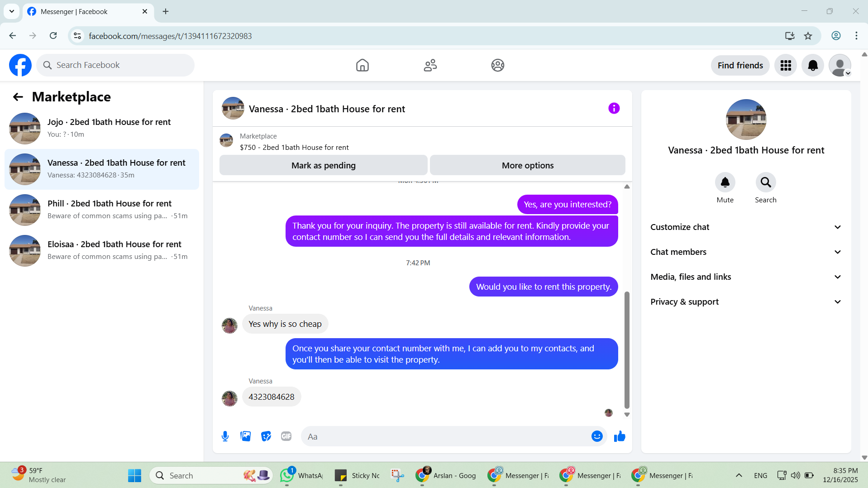Screen dimensions: 868x488
Task: Open the $750 2bed 1bath listing link
Action: point(294,148)
